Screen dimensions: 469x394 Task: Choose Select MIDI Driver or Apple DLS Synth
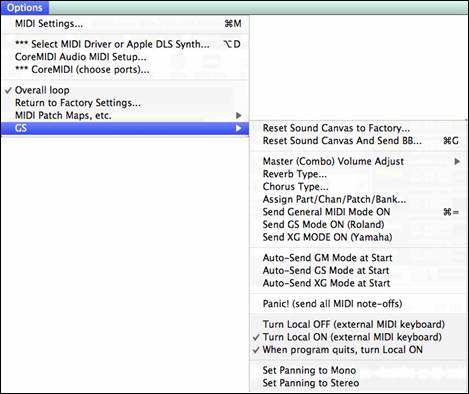pyautogui.click(x=125, y=44)
